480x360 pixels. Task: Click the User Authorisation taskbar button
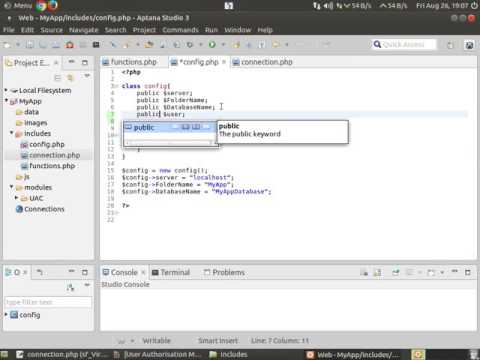pyautogui.click(x=158, y=354)
